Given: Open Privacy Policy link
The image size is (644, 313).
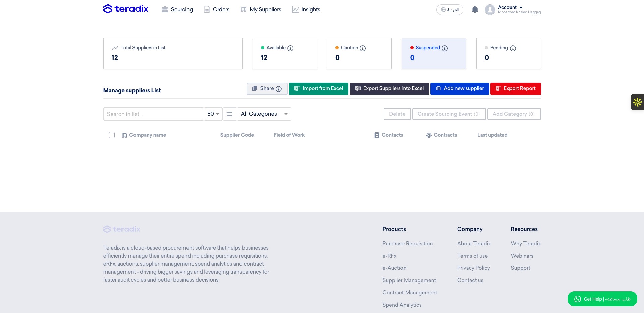Looking at the screenshot, I should tap(473, 268).
